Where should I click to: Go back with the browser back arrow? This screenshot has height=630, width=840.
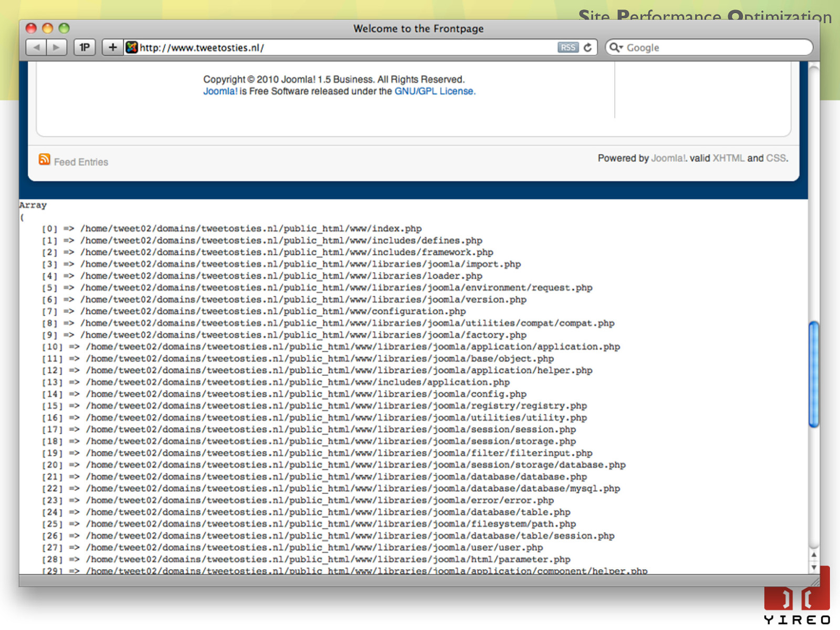click(36, 48)
